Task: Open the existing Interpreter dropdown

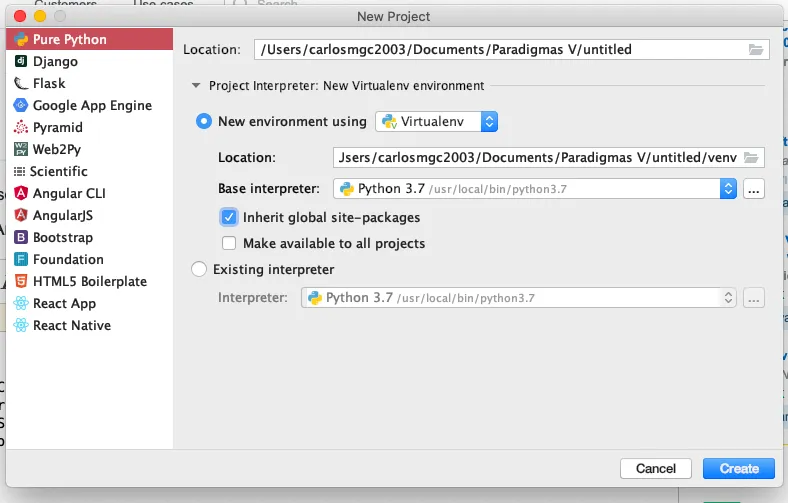Action: [x=519, y=298]
